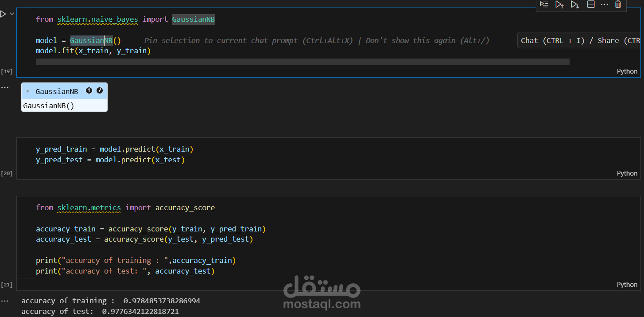Open the info icon on GaussianNB widget

[89, 90]
